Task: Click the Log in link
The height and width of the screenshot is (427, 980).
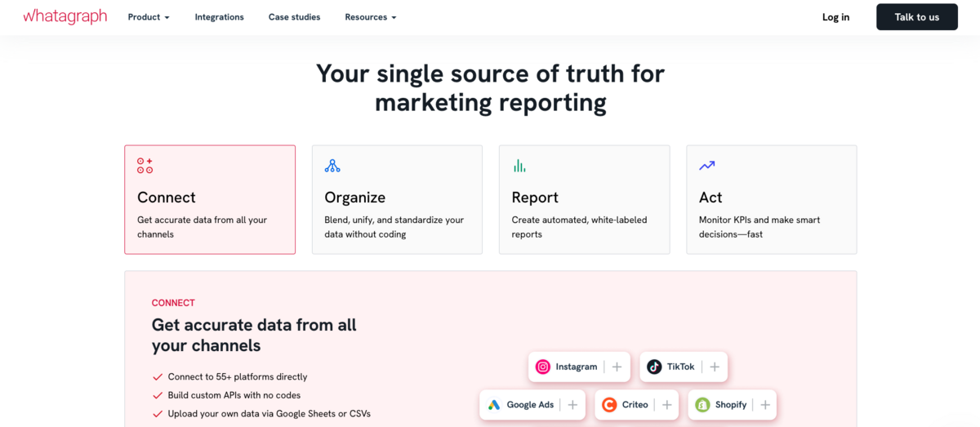Action: click(x=835, y=17)
